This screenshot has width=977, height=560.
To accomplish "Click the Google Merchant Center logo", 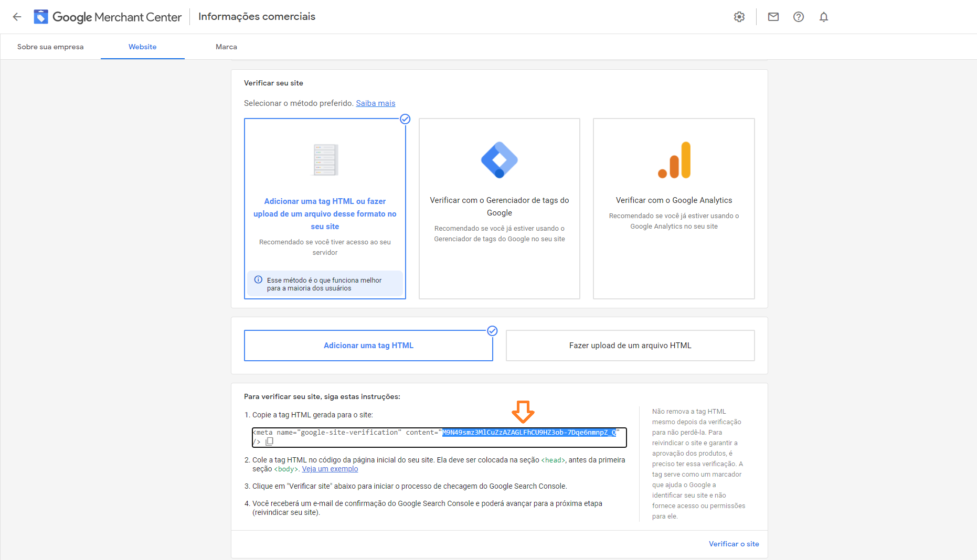I will pos(108,17).
